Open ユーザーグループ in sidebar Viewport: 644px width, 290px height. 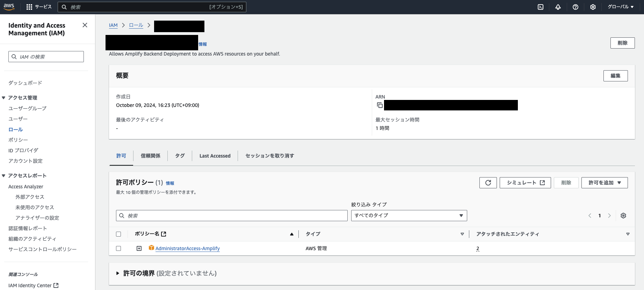pyautogui.click(x=27, y=108)
